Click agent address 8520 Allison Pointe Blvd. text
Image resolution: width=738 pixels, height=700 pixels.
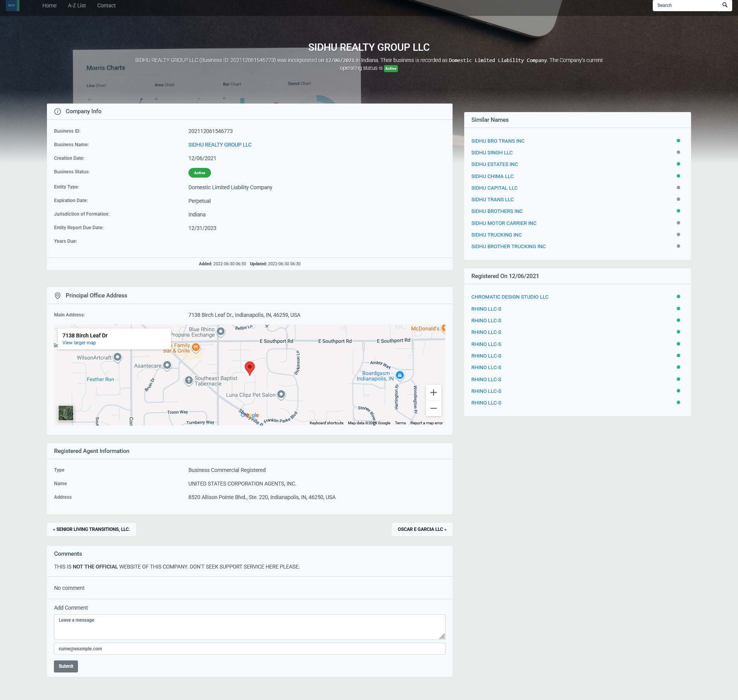click(262, 497)
